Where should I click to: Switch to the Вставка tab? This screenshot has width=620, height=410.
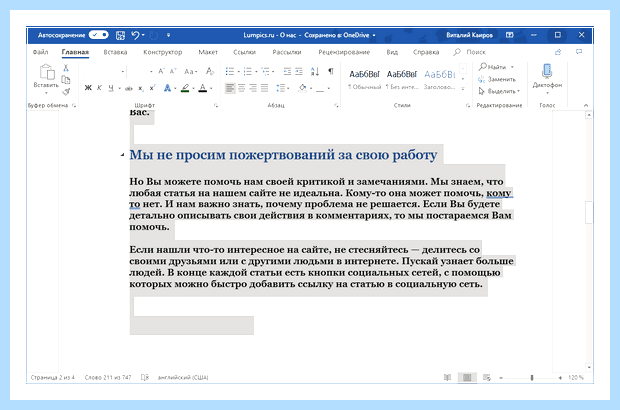click(115, 52)
